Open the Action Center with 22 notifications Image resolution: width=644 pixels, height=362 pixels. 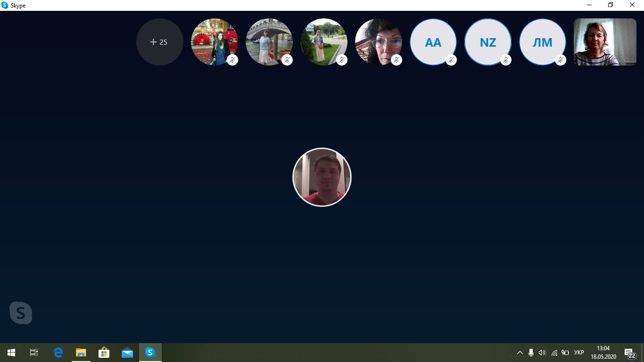point(630,353)
